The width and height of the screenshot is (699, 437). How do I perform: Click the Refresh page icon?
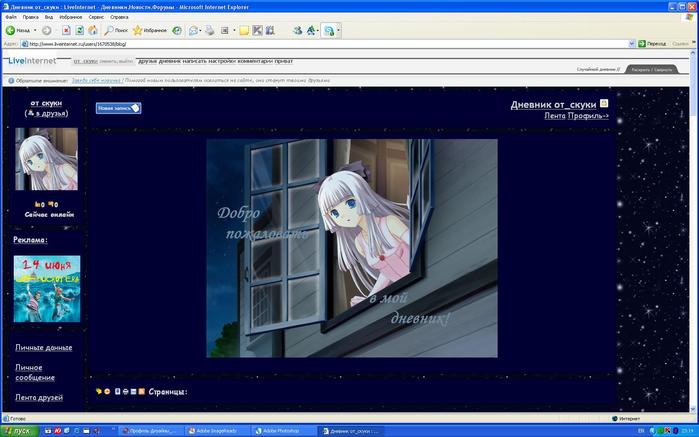[79, 30]
